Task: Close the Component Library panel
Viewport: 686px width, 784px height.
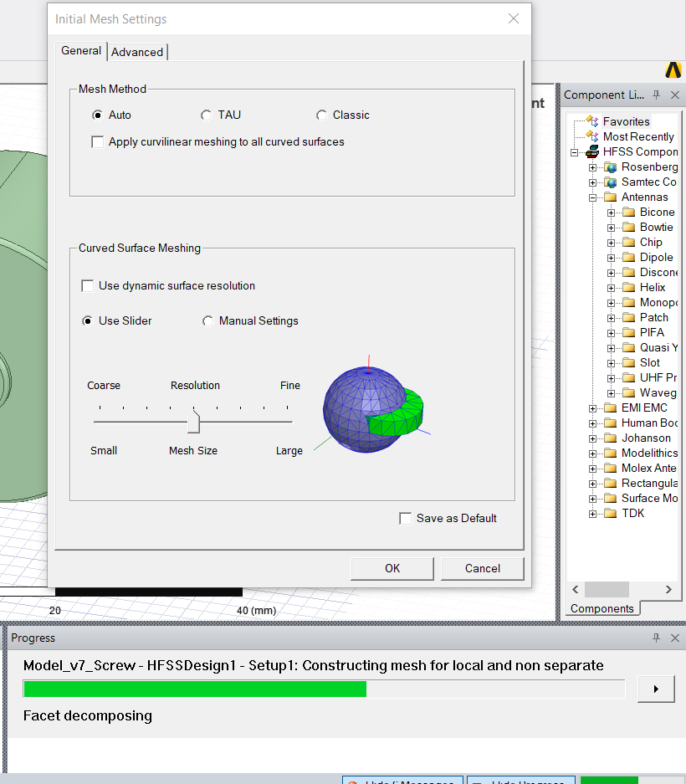Action: tap(675, 95)
